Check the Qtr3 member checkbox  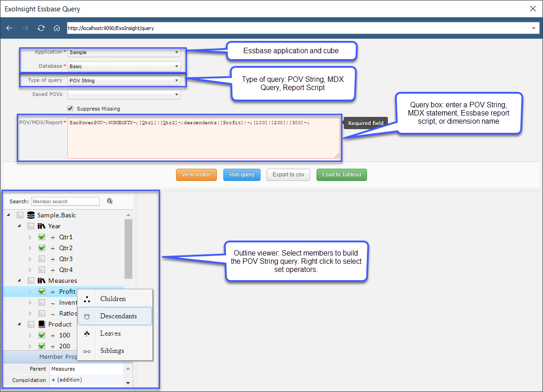[42, 259]
